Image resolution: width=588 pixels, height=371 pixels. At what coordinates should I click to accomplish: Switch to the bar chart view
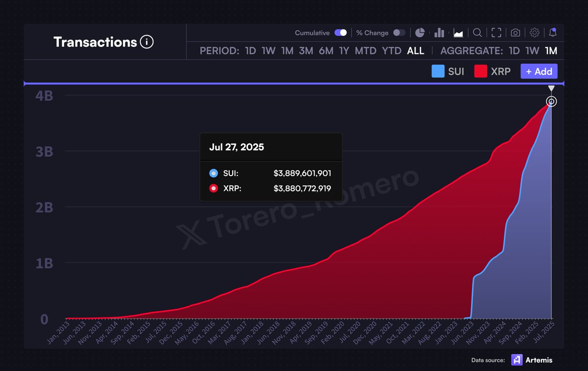coord(439,33)
